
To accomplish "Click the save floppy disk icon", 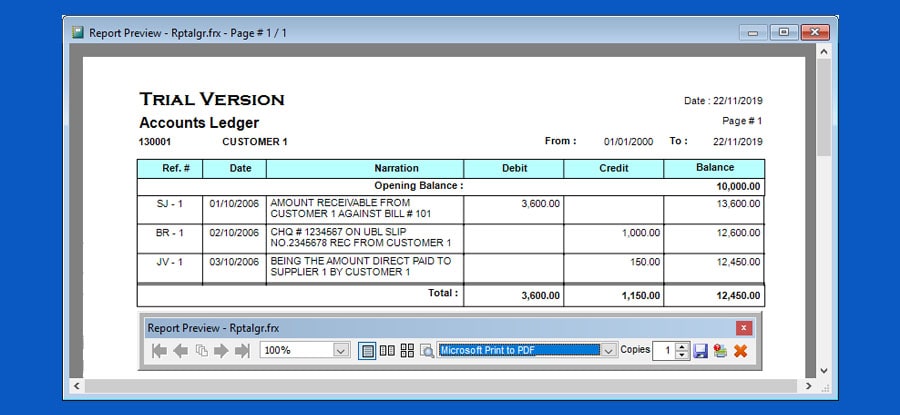I will (x=700, y=351).
